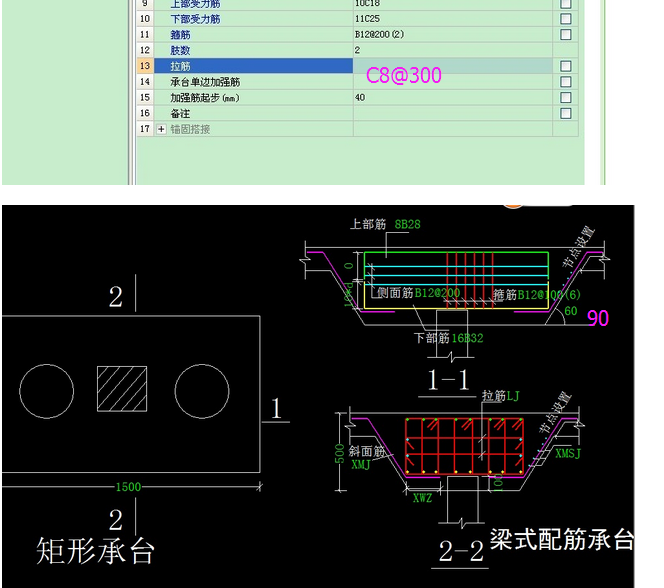Select the 肢数 property name

(x=180, y=50)
